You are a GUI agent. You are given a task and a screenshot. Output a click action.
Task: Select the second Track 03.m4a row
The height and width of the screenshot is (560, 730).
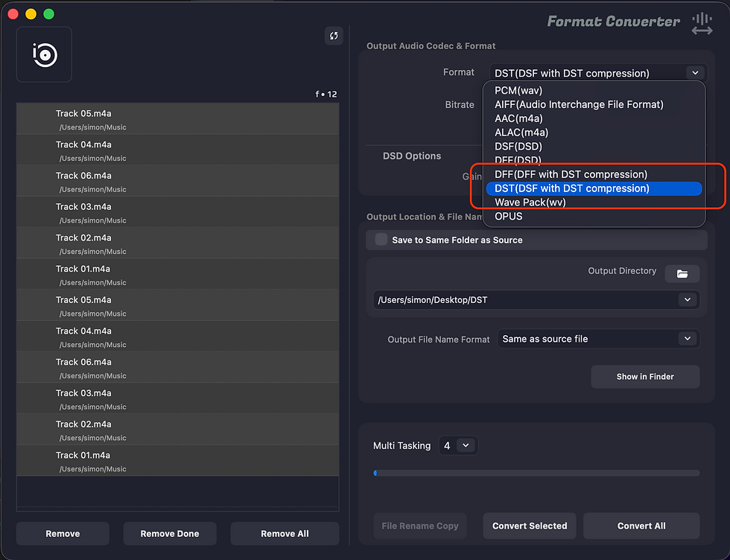point(178,398)
